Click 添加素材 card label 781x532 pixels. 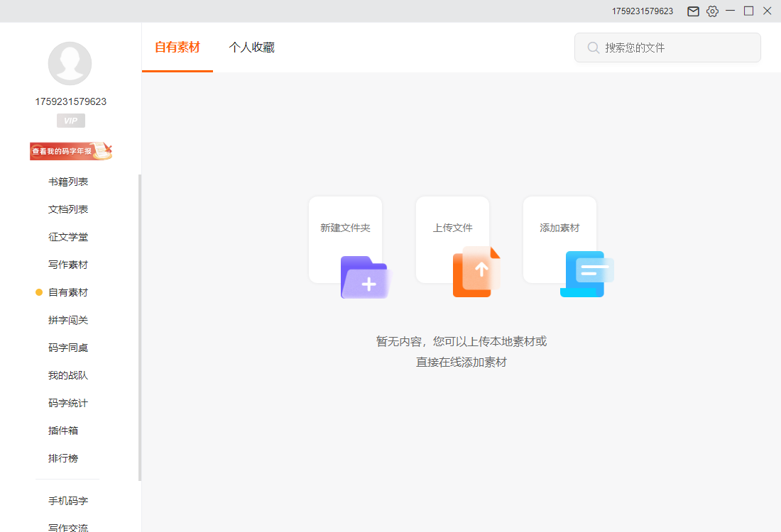560,228
